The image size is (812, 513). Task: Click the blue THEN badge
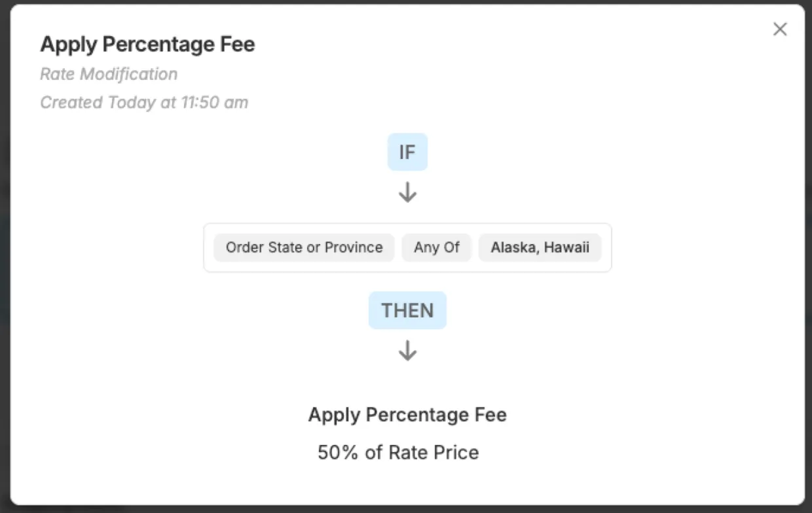coord(407,310)
